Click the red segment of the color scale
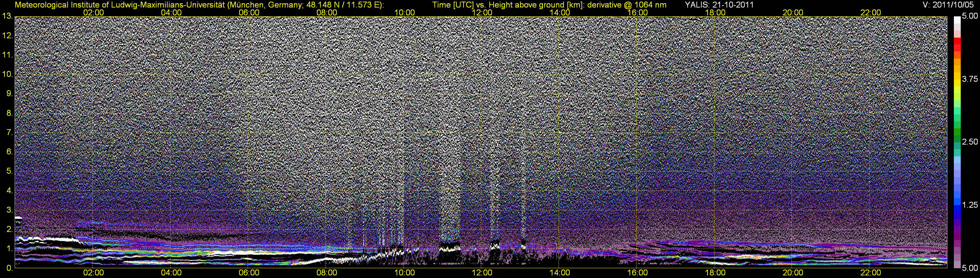The image size is (980, 278). coord(957,42)
